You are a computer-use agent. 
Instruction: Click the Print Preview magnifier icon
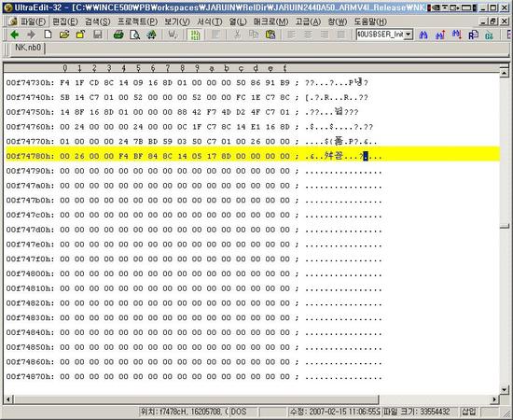(x=135, y=35)
